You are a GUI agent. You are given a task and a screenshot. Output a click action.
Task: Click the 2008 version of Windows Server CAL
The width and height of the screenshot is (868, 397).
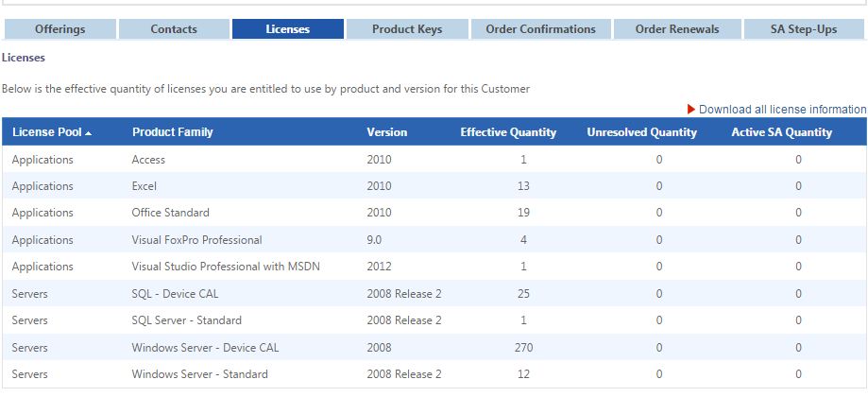(x=379, y=348)
